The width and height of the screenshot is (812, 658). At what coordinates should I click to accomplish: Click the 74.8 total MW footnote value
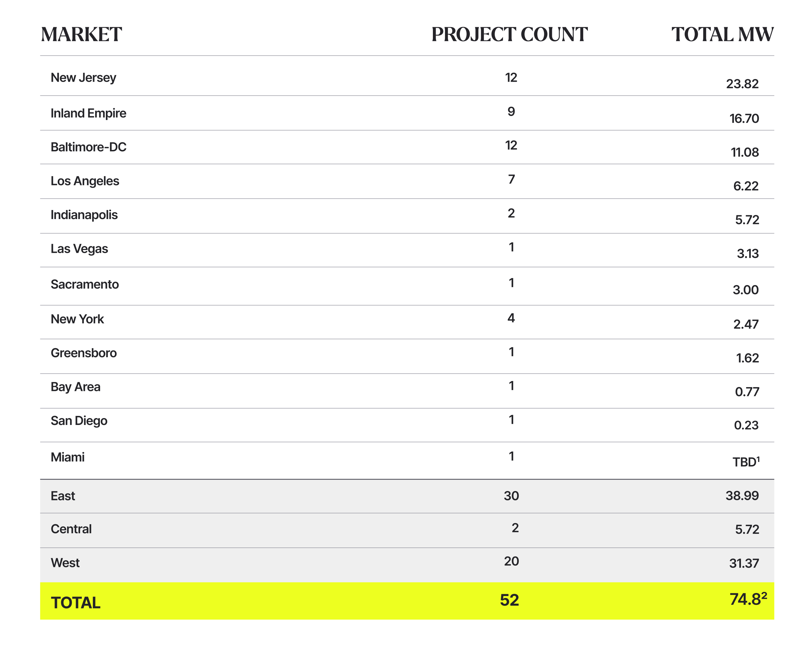click(748, 599)
